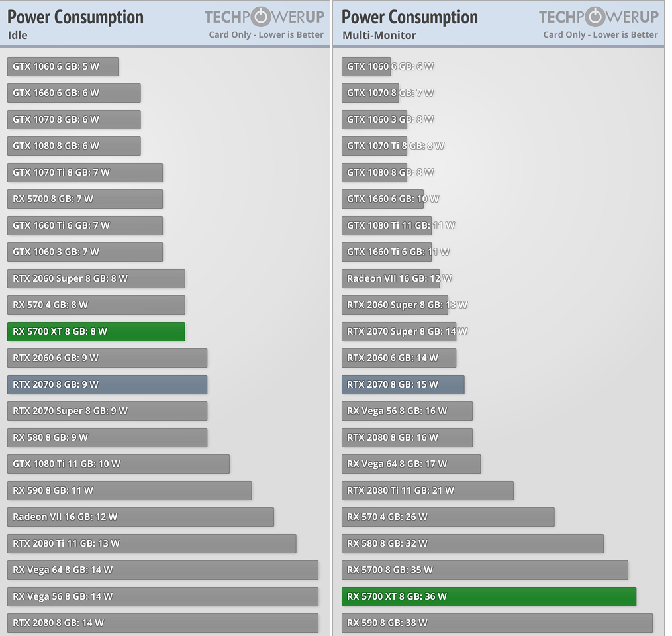Click 'Card Only - Lower is Better' in Multi-Monitor chart
Image resolution: width=672 pixels, height=636 pixels.
point(600,34)
